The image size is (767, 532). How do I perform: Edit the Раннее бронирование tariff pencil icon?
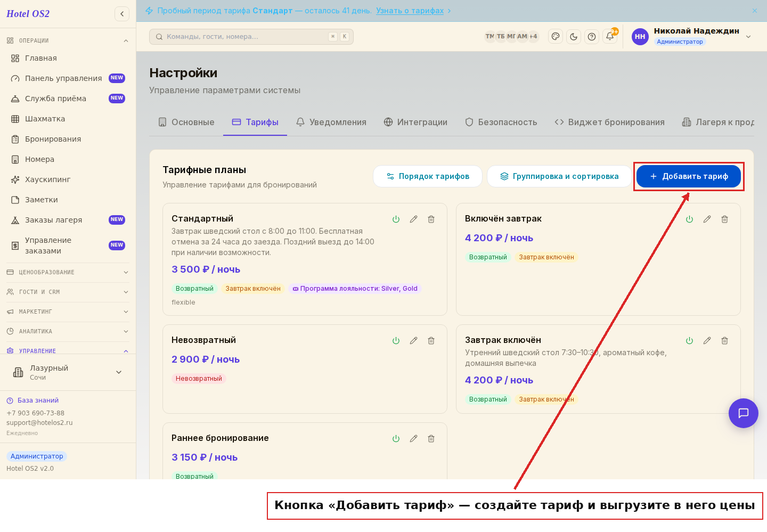pyautogui.click(x=413, y=439)
